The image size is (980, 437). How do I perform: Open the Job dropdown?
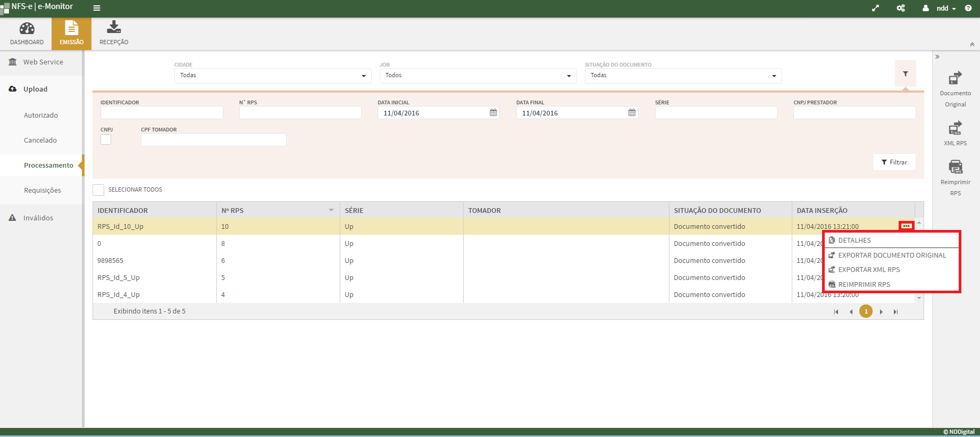click(x=478, y=76)
